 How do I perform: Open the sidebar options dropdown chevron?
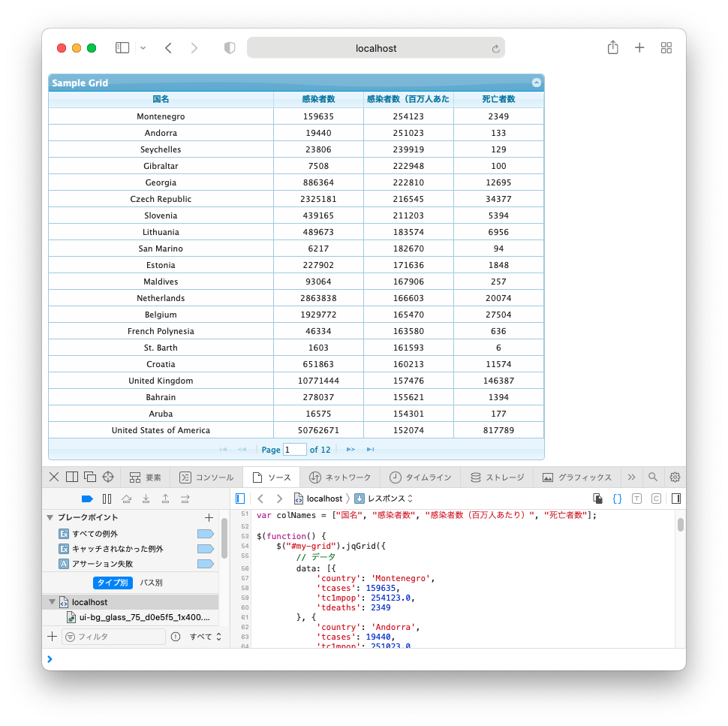pos(143,48)
